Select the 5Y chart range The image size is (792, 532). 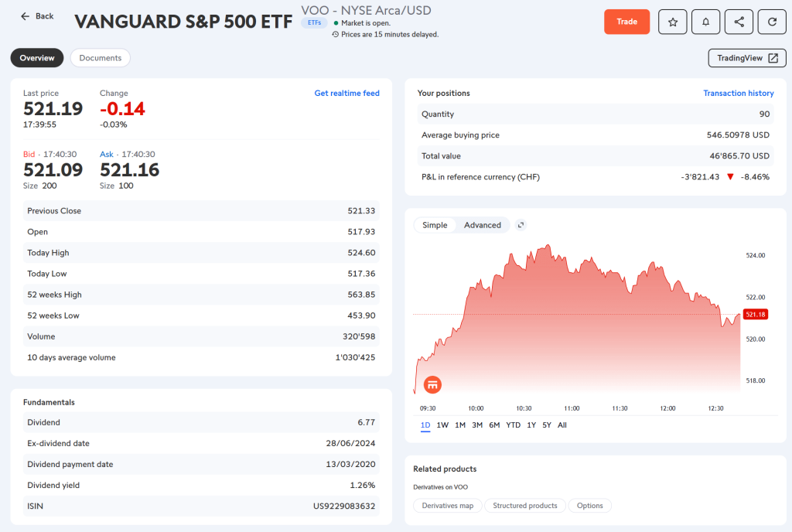pos(547,425)
